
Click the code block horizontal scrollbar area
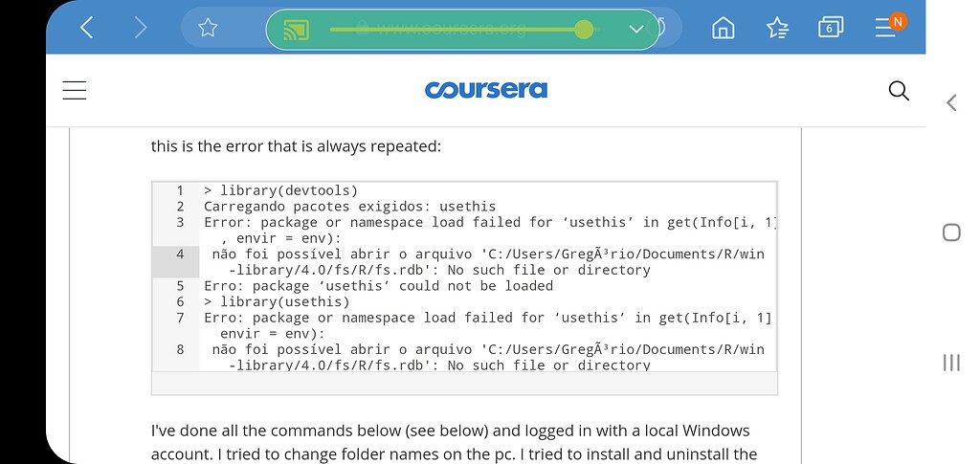tap(464, 383)
